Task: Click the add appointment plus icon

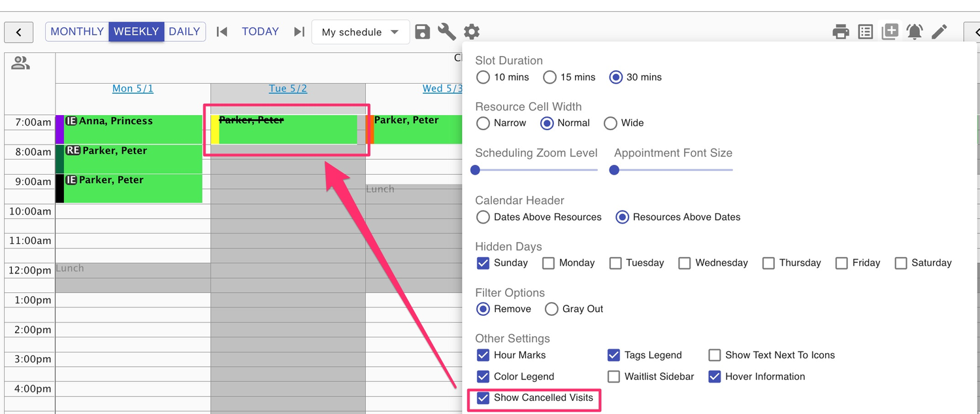Action: (x=890, y=31)
